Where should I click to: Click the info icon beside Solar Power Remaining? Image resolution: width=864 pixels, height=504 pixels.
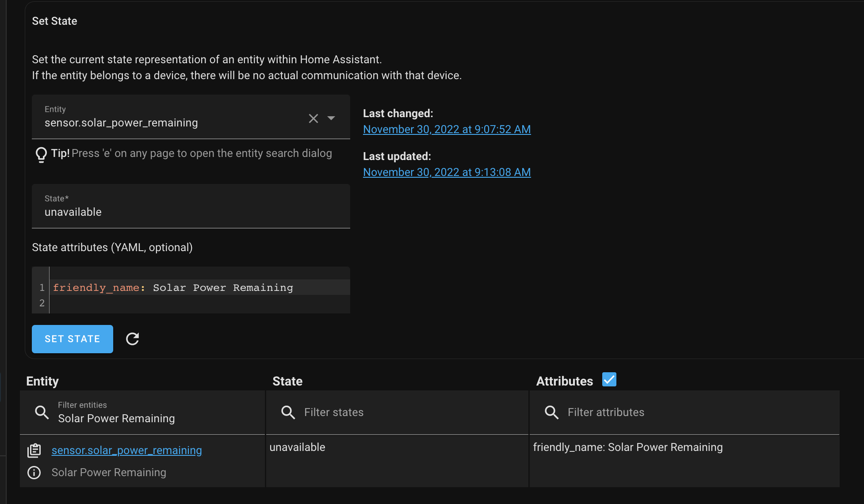pos(34,473)
